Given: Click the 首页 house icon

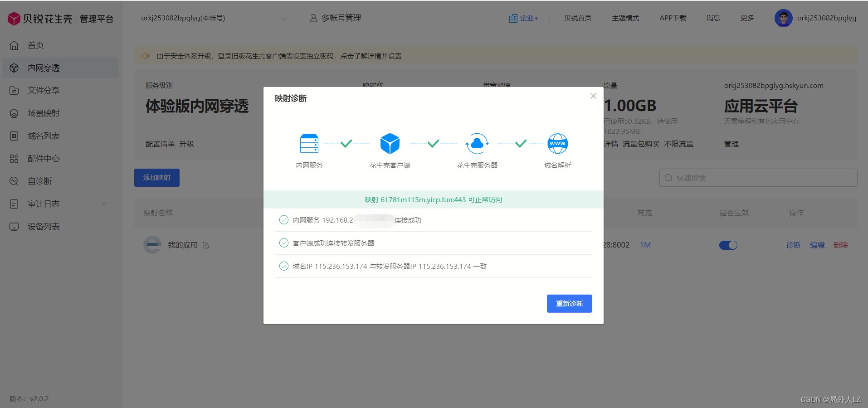Looking at the screenshot, I should coord(14,45).
